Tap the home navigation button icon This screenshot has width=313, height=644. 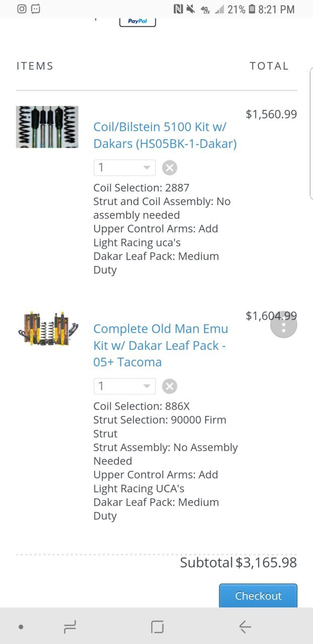pos(157,627)
